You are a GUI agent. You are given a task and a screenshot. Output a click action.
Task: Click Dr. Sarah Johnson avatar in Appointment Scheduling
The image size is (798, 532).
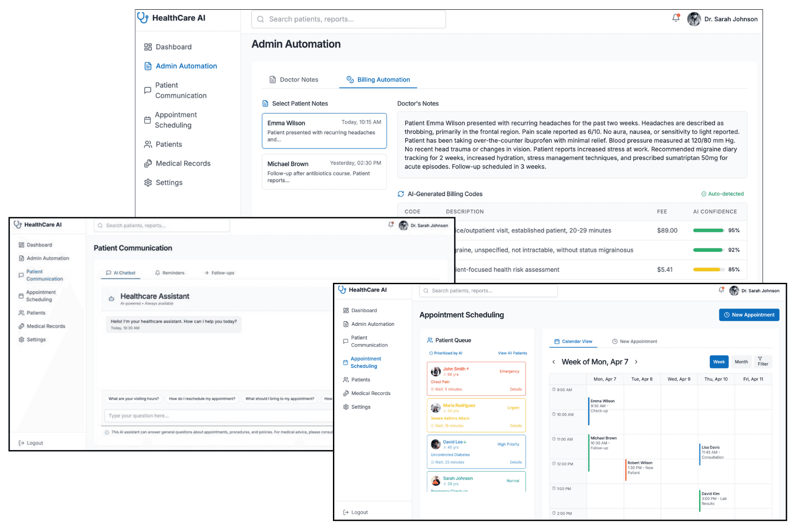(734, 291)
